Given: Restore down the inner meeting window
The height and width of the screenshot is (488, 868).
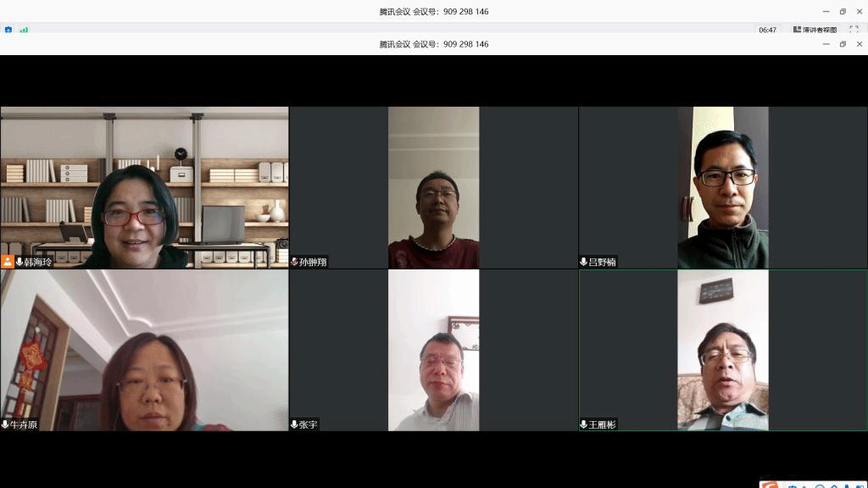Looking at the screenshot, I should 843,44.
